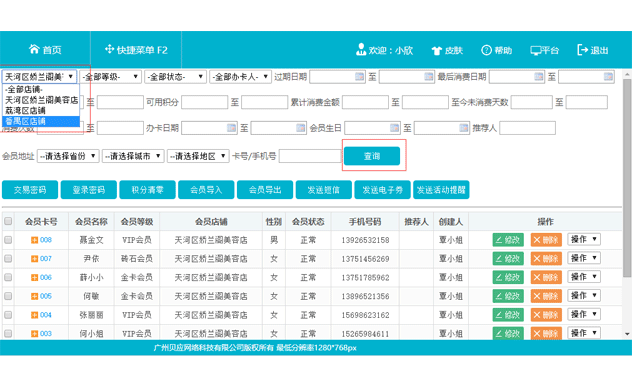The width and height of the screenshot is (632, 384).
Task: Click the 发送电子券 button
Action: [x=382, y=190]
